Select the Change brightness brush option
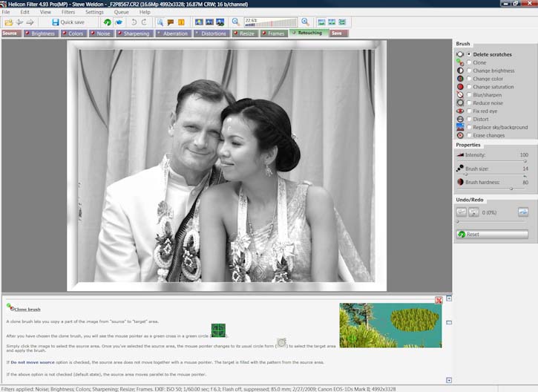Screen dimensions: 538x392 [x=469, y=71]
